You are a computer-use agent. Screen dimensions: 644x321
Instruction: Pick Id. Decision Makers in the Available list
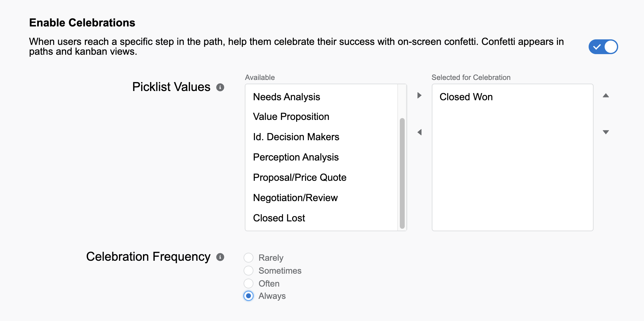point(296,137)
